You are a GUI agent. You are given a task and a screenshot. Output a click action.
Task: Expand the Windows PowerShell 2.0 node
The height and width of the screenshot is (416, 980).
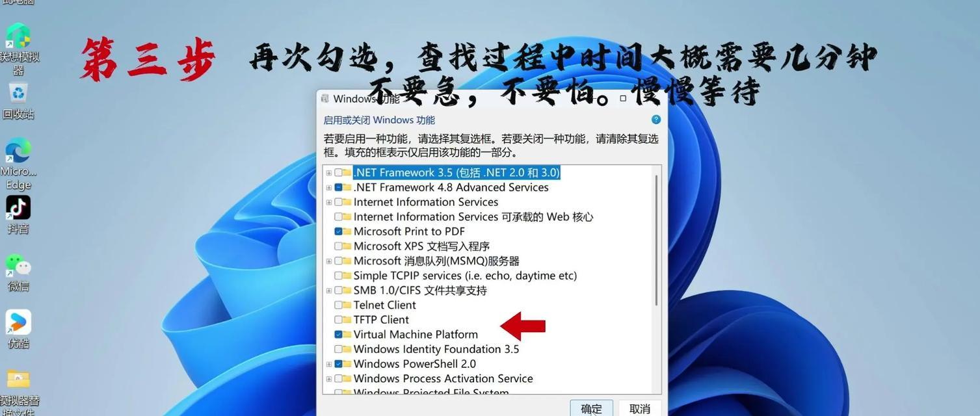coord(329,364)
